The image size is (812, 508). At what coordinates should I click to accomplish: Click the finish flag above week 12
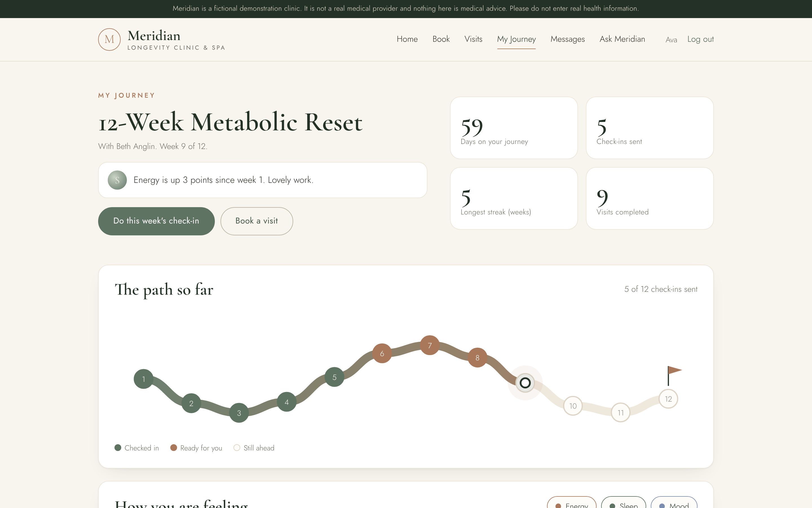coord(674,376)
